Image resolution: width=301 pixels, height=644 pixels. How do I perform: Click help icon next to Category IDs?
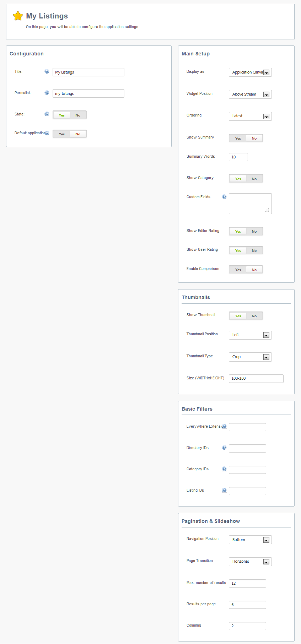(224, 469)
